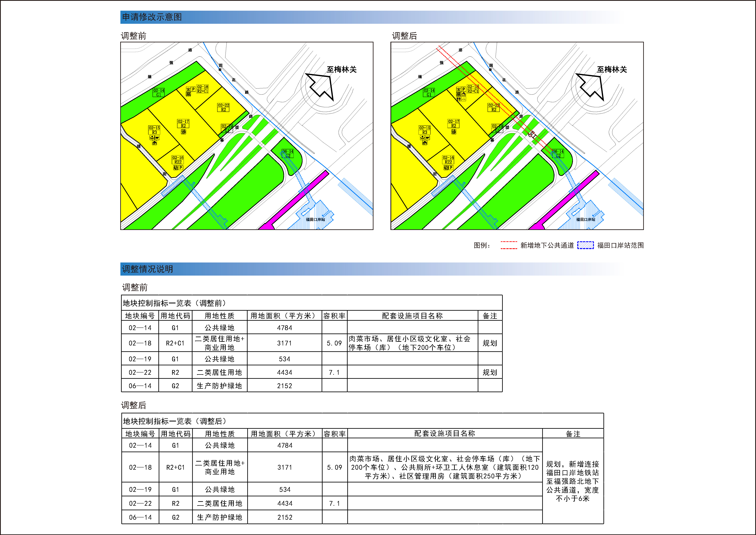Click the 7.1 cell in the before-adjustment table
This screenshot has width=756, height=535.
(x=334, y=373)
